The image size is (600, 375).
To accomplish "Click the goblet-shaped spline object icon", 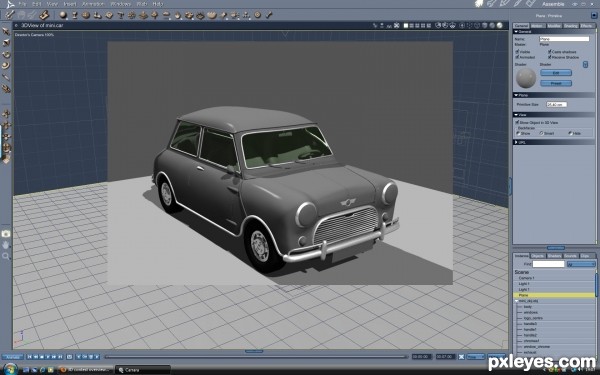I will 75,15.
